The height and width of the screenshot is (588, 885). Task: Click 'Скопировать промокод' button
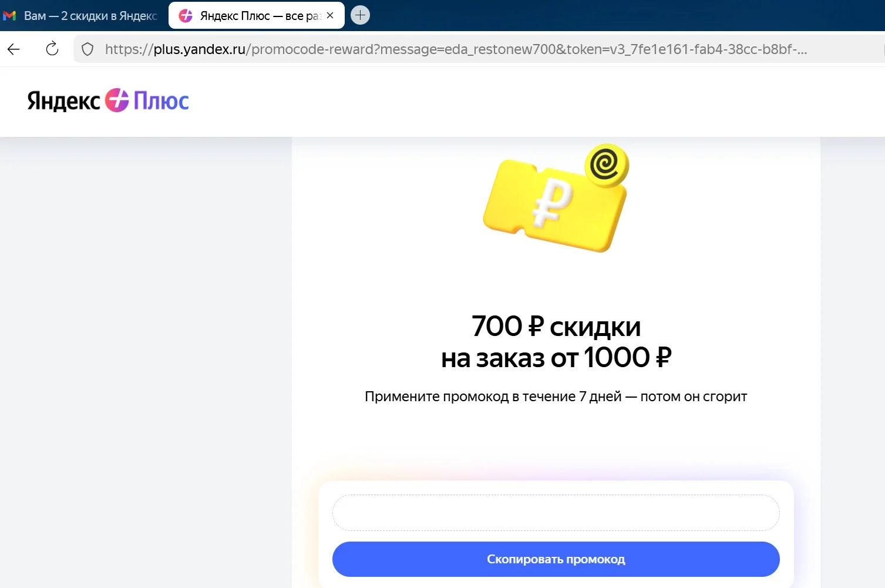tap(556, 559)
